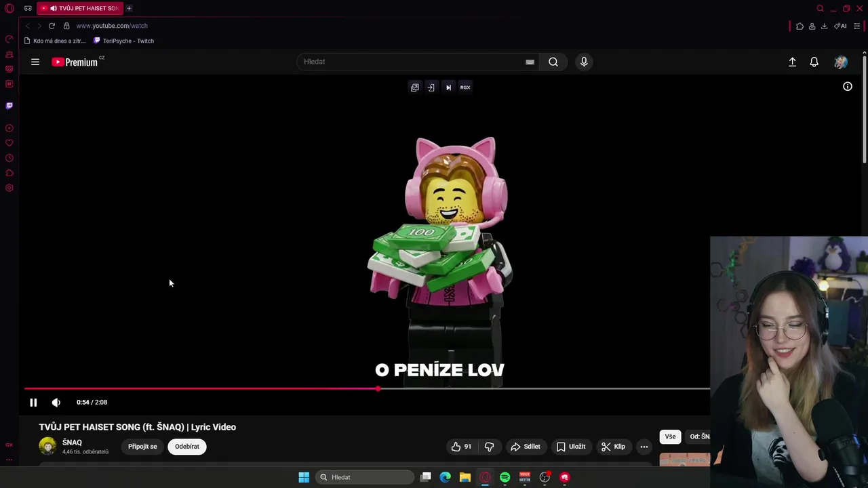Open GX Corner controller icon

(28, 8)
